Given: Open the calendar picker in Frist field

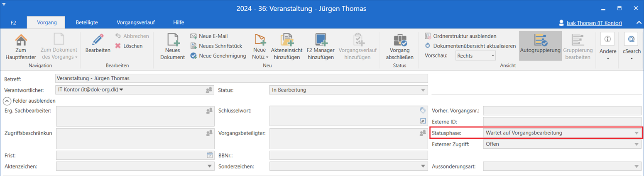Looking at the screenshot, I should [209, 155].
